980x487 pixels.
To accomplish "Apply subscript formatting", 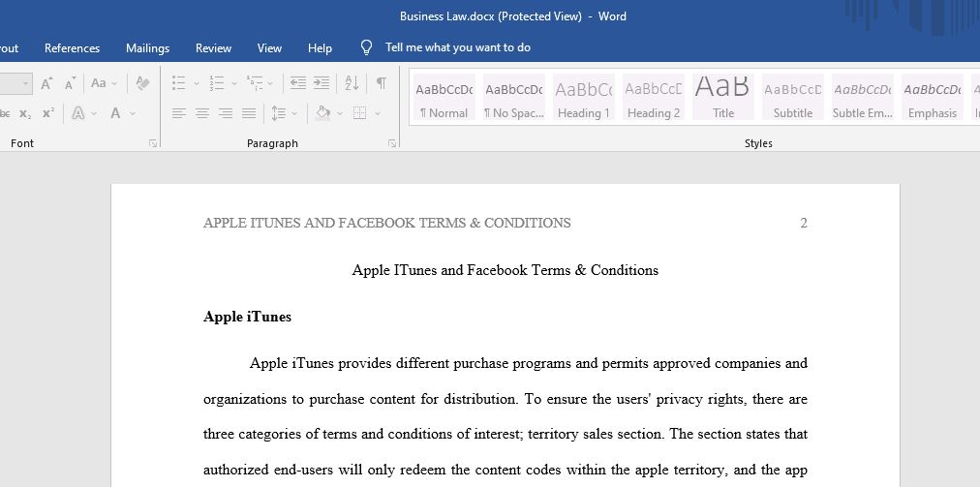I will (25, 113).
